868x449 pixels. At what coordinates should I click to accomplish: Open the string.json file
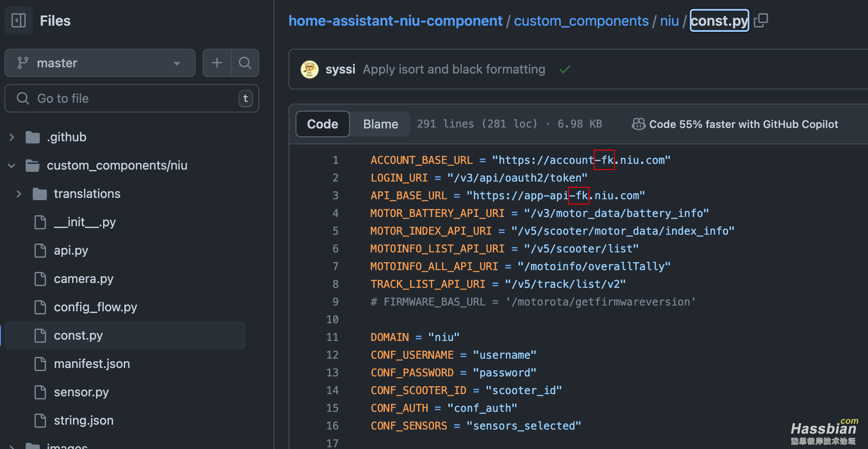[x=84, y=421]
